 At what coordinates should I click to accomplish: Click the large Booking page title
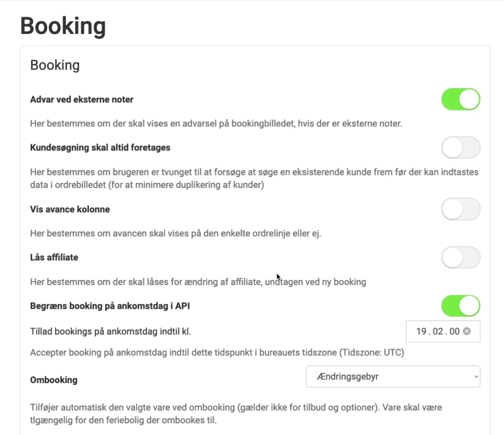click(63, 26)
